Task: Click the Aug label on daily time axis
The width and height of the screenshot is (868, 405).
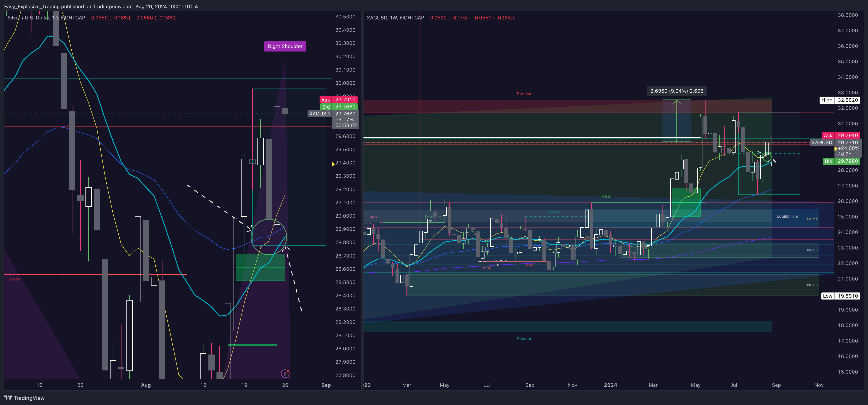Action: (146, 385)
